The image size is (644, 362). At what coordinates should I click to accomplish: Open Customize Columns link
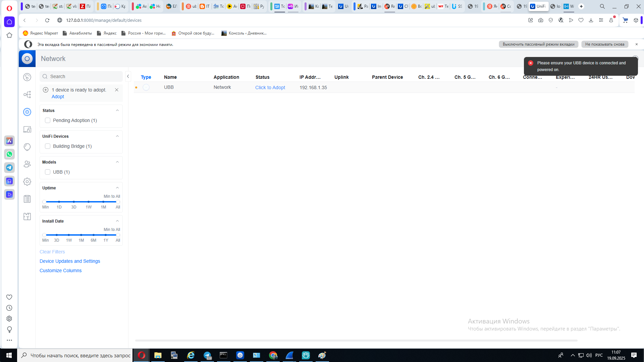tap(60, 270)
